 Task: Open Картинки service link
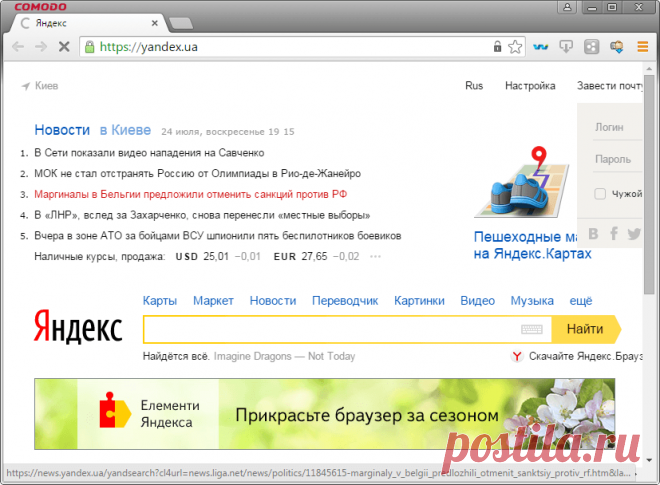click(x=419, y=301)
